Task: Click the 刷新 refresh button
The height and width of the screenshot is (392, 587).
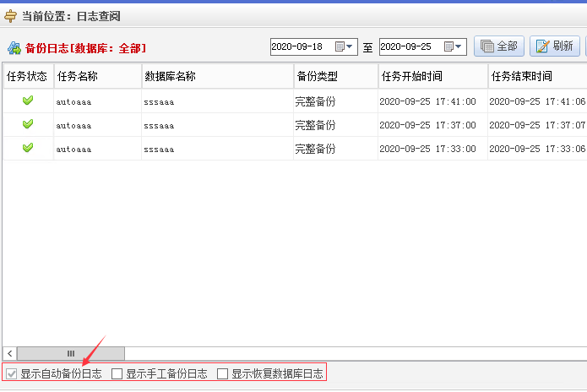Action: [x=554, y=46]
